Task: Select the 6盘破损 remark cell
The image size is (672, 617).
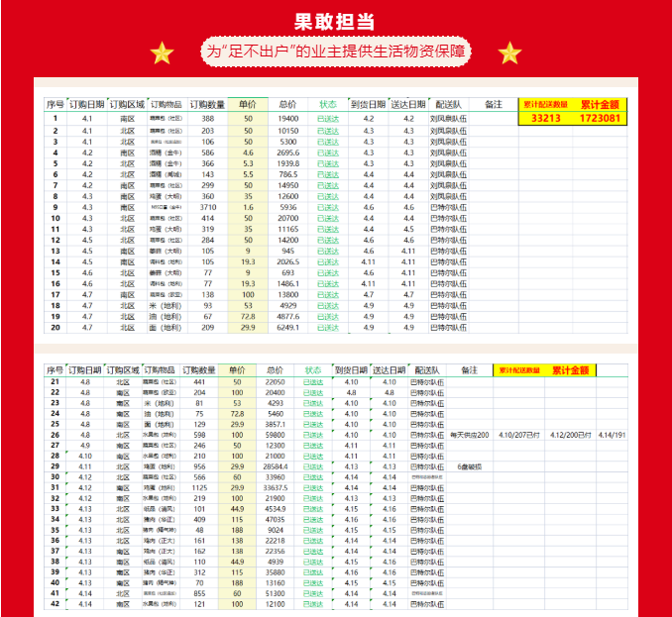Action: (x=470, y=465)
